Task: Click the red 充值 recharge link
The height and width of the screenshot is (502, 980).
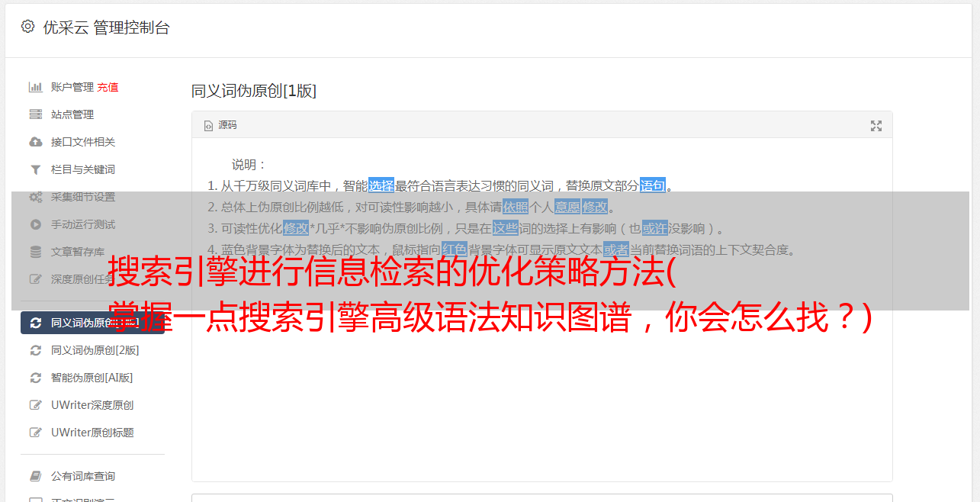Action: [x=108, y=87]
